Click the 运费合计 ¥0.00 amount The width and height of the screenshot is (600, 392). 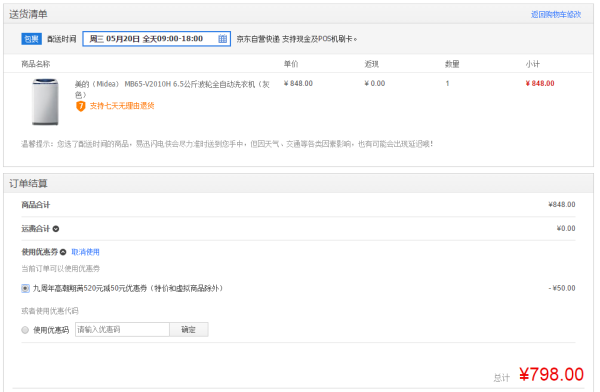pos(566,229)
